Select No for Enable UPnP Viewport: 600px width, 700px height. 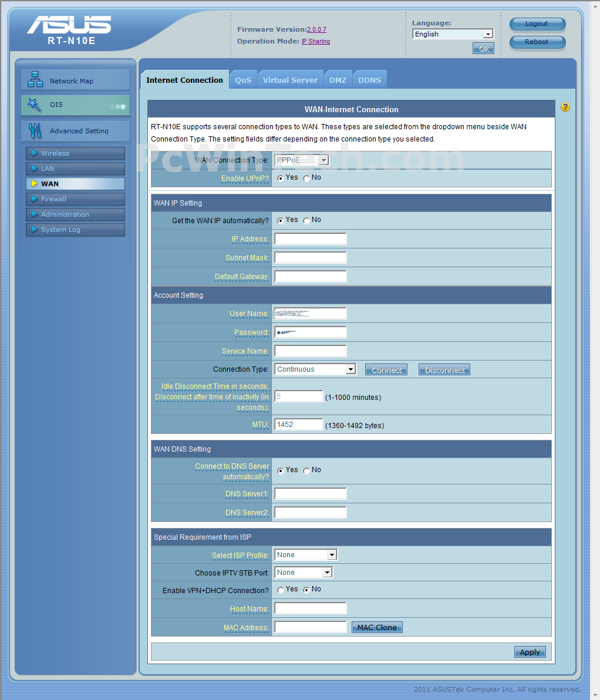point(306,178)
